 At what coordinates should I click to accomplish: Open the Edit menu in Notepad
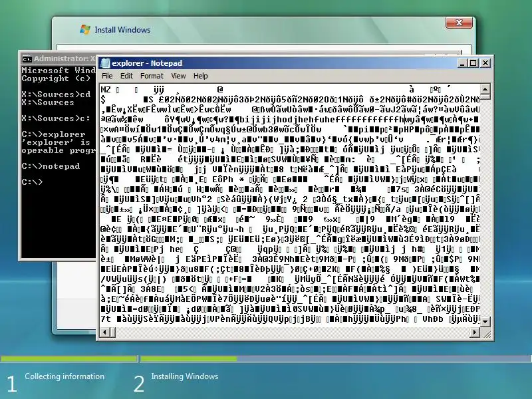(x=126, y=76)
